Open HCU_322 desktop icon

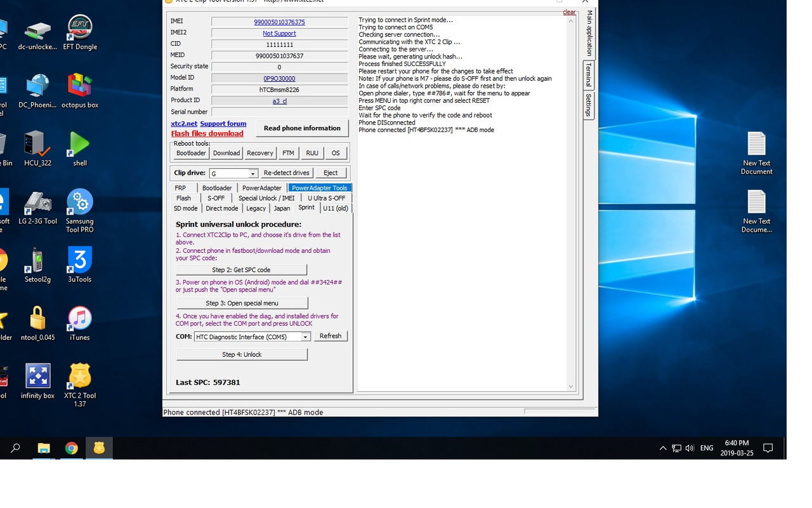(x=37, y=149)
